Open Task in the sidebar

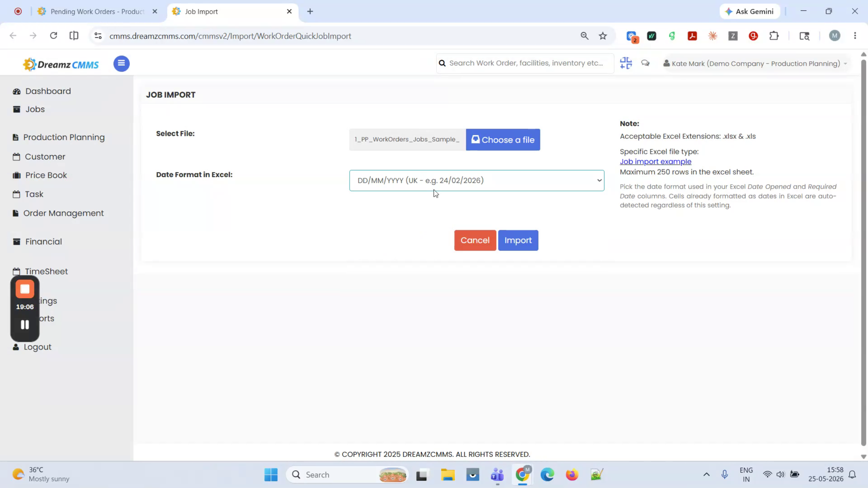[28, 194]
